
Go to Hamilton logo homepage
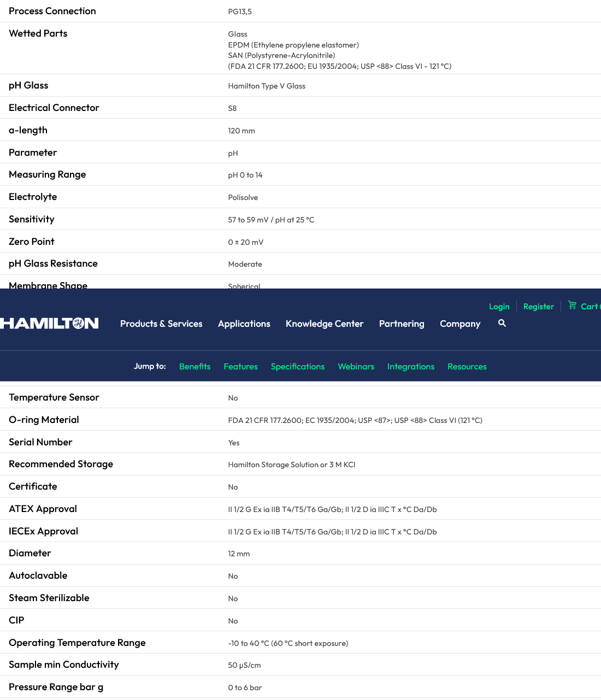pyautogui.click(x=49, y=323)
